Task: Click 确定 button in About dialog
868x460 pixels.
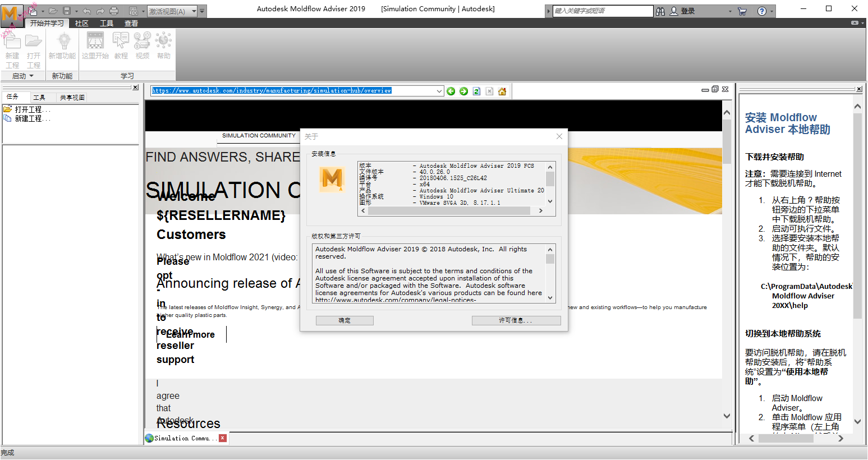Action: pos(345,320)
